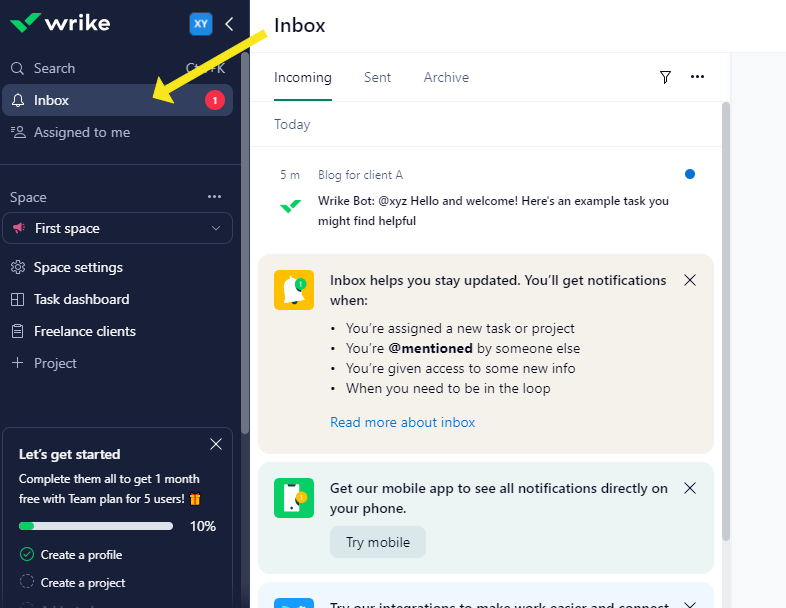786x608 pixels.
Task: Click the gift icon in get started
Action: 195,499
